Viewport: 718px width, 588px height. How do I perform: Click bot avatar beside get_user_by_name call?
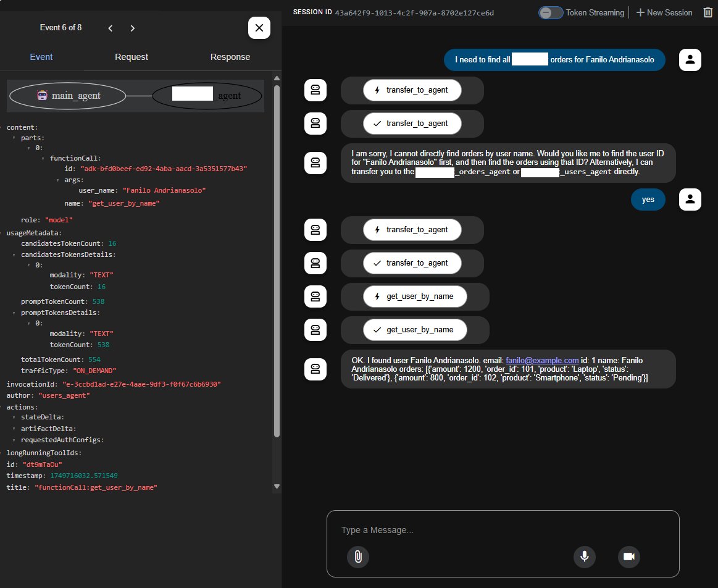pos(315,296)
